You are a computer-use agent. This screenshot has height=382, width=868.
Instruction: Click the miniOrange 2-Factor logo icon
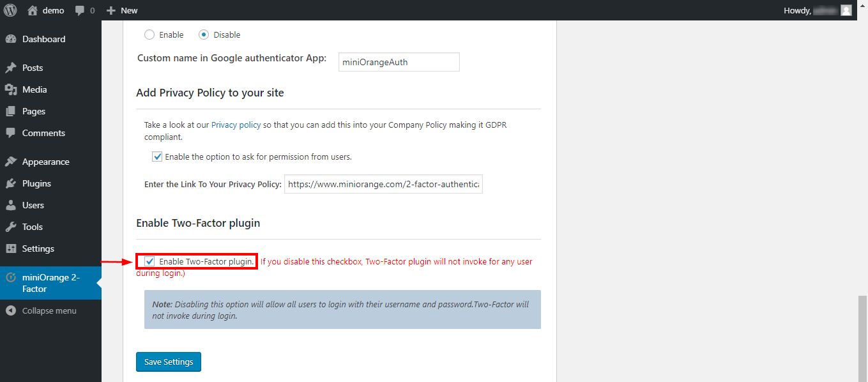pos(11,277)
